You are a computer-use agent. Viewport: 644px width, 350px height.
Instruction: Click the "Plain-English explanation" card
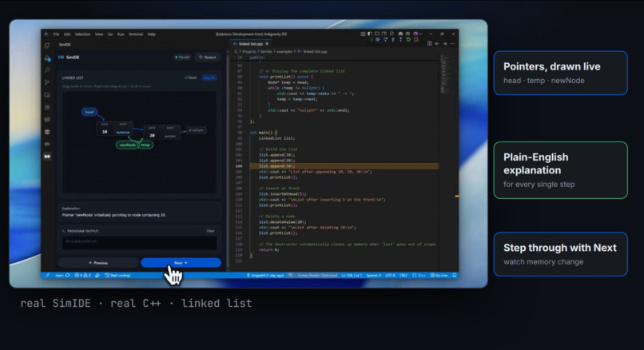561,170
